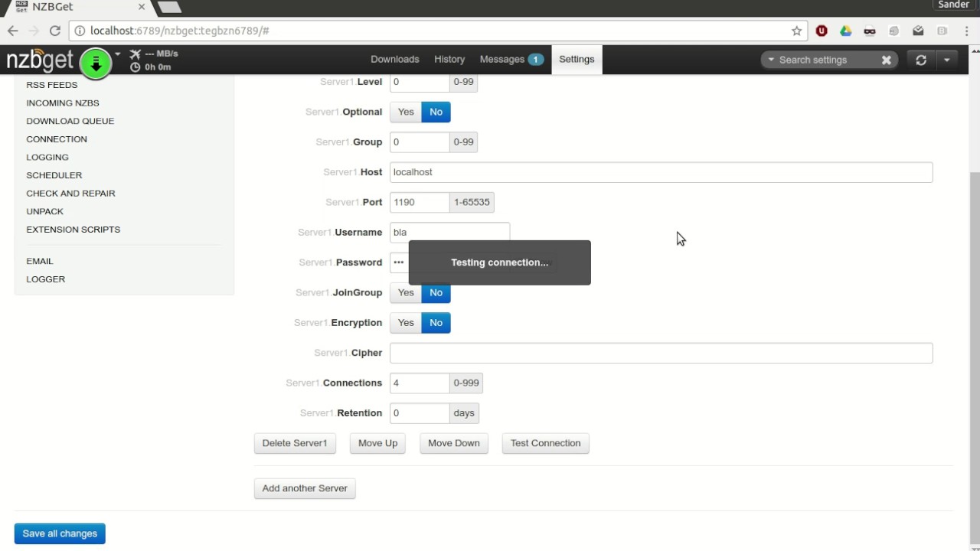The height and width of the screenshot is (551, 980).
Task: Reload the page with the browser reload icon
Action: pyautogui.click(x=54, y=31)
